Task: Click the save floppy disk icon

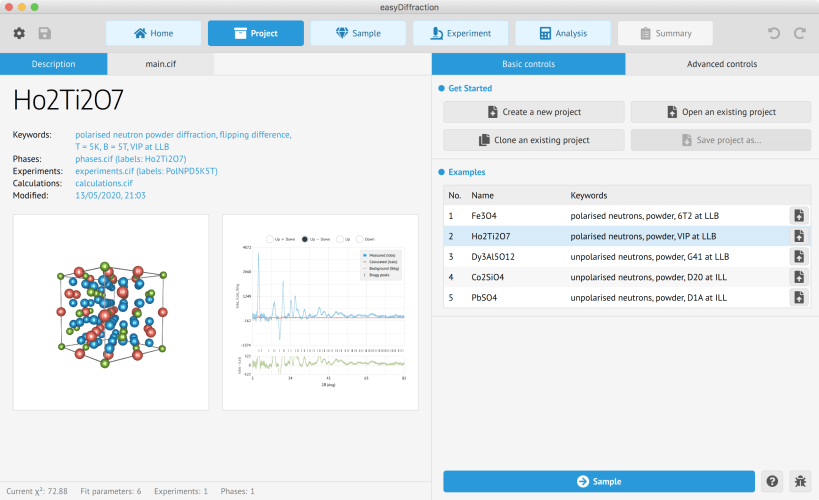Action: pyautogui.click(x=45, y=33)
